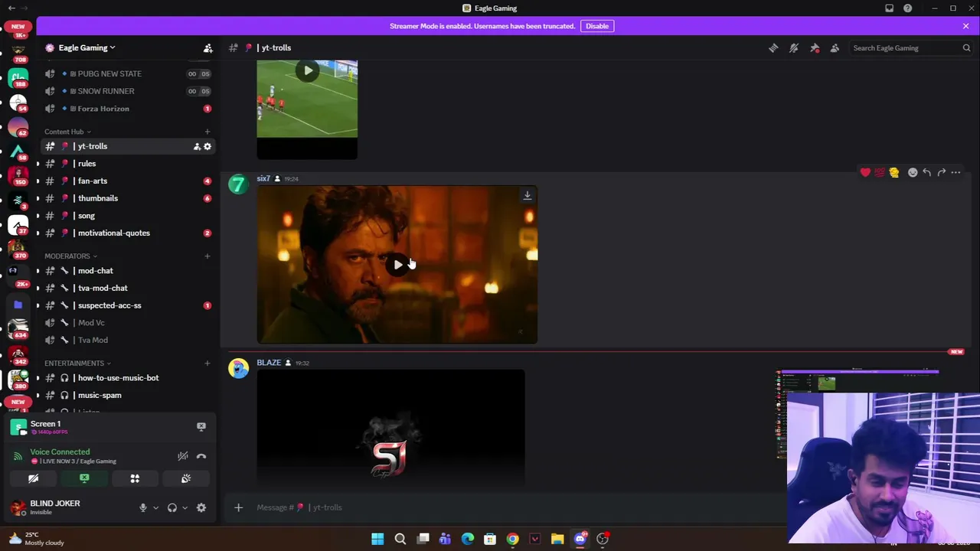Open BLAZE's SJ logo video
The image size is (980, 551).
[390, 429]
